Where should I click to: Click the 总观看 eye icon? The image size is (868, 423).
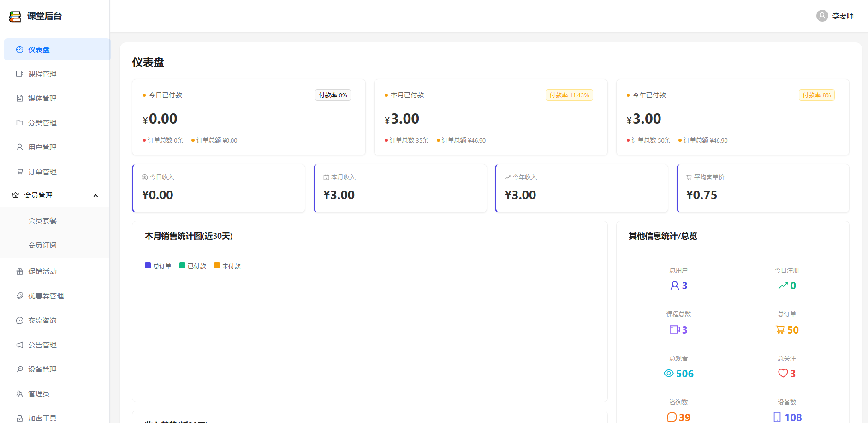[x=668, y=374]
